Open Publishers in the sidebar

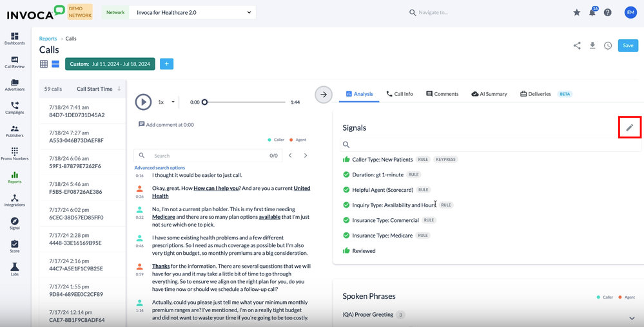click(x=15, y=131)
